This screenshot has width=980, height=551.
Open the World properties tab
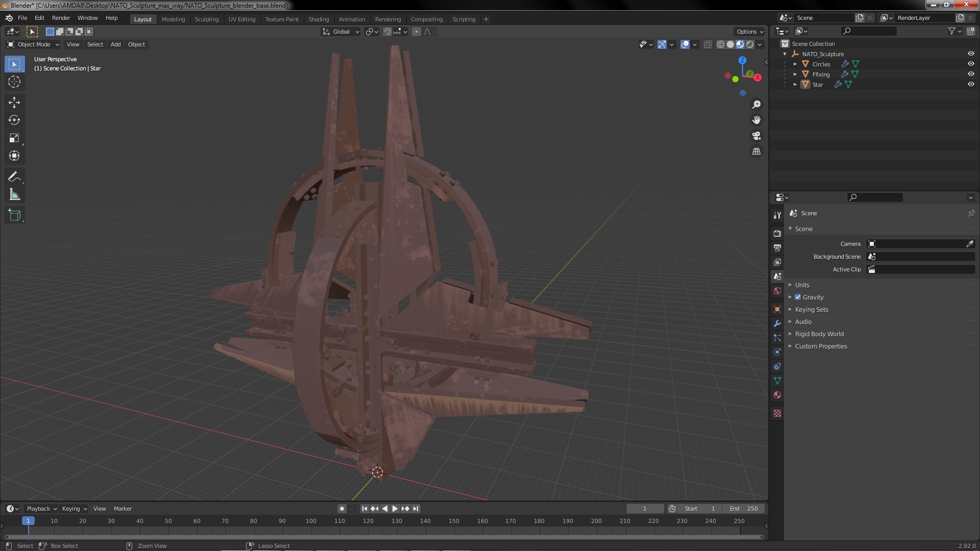tap(777, 291)
